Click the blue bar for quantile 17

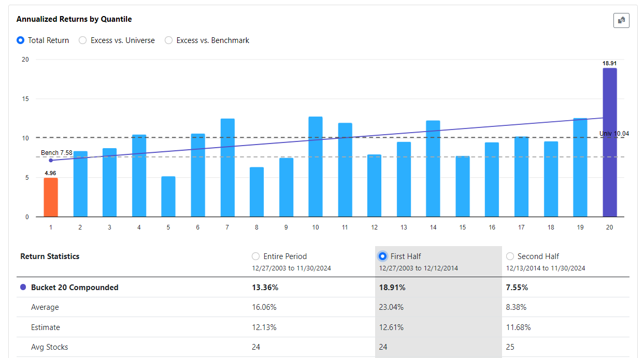(x=522, y=177)
